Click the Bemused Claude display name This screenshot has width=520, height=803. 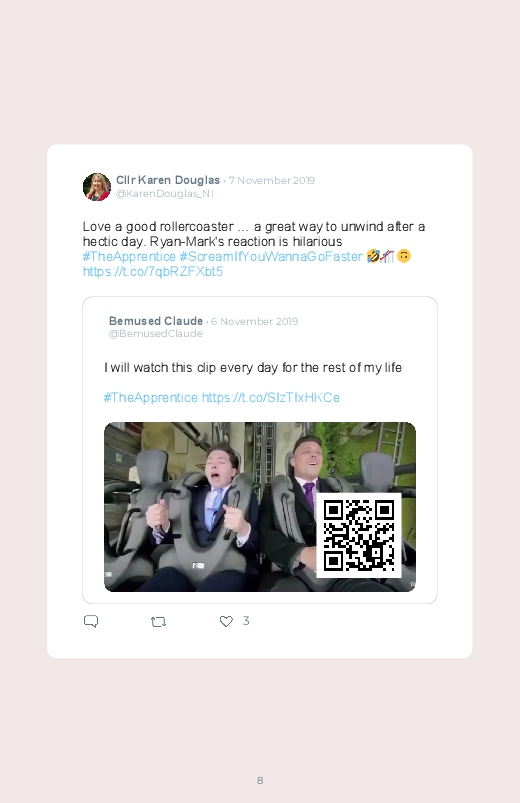click(156, 321)
